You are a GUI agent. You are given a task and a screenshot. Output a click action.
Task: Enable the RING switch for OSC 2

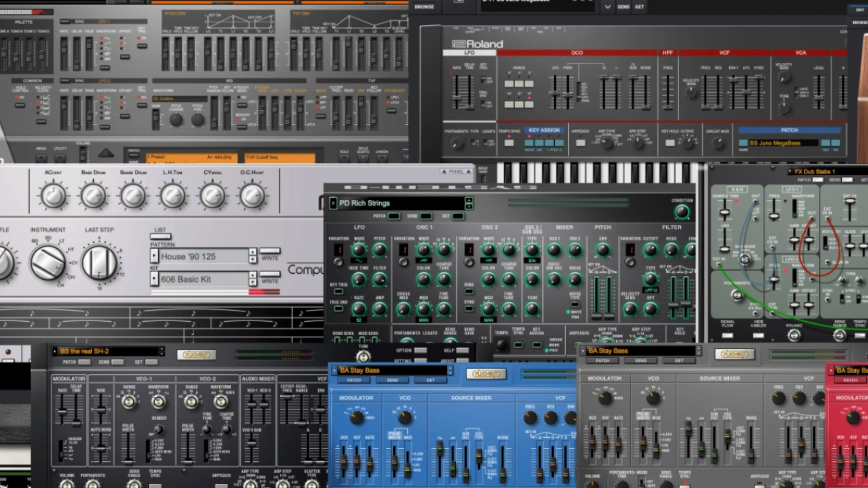coord(469,291)
